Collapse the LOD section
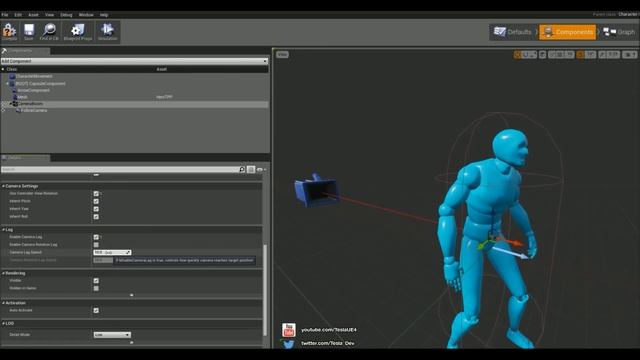The image size is (640, 360). (3, 323)
